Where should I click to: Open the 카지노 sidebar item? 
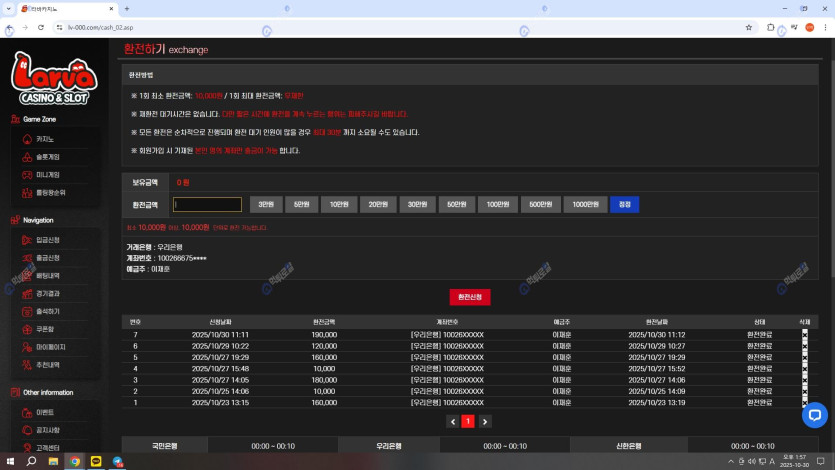45,139
